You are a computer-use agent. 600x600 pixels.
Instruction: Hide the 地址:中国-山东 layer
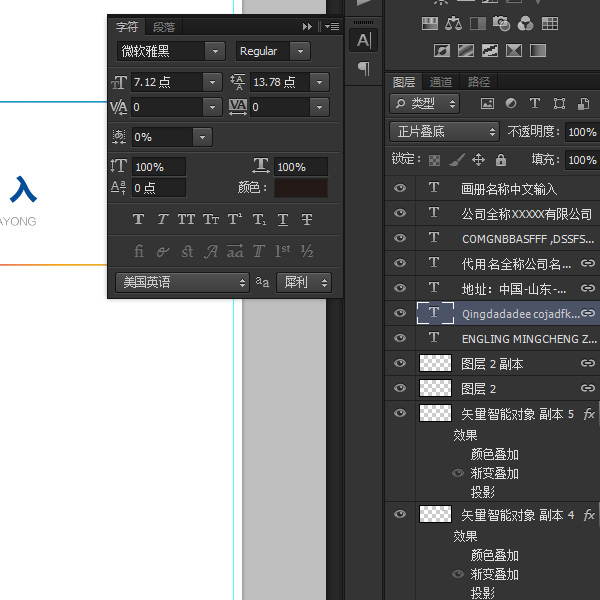pos(400,288)
